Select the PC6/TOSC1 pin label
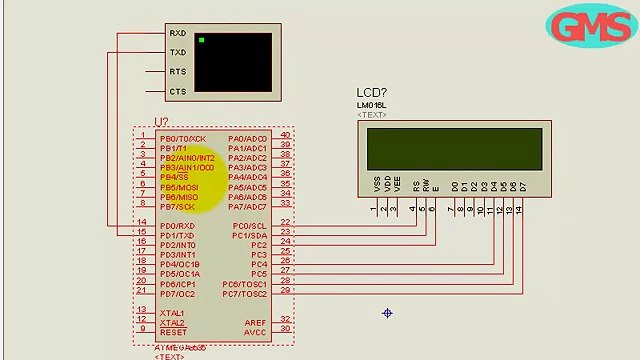 (244, 284)
